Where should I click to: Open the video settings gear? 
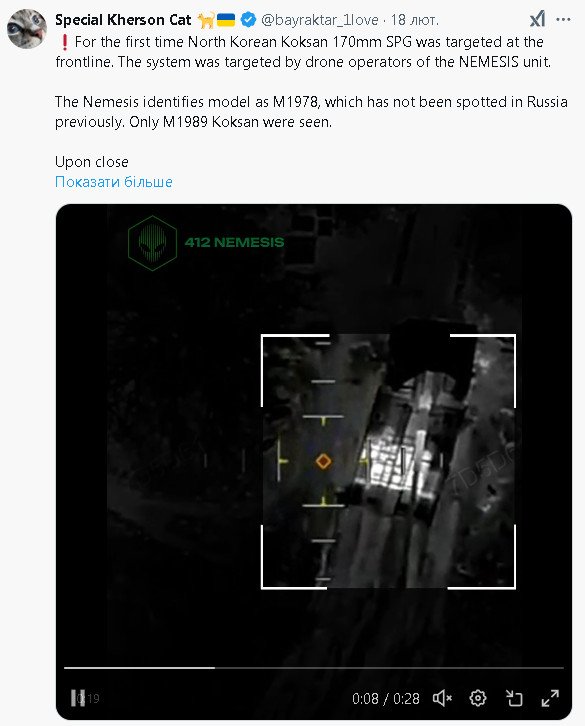(x=478, y=698)
